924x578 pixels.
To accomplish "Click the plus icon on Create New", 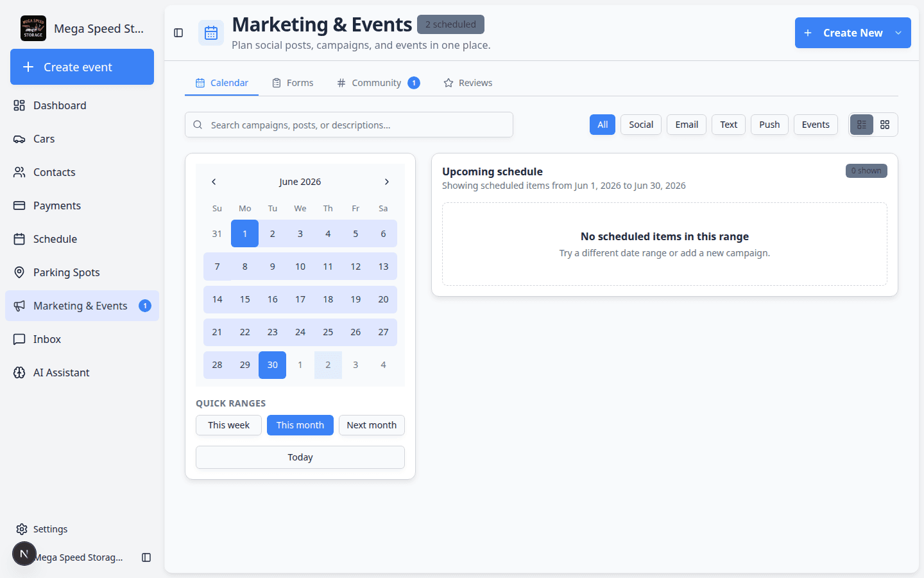I will pos(808,33).
